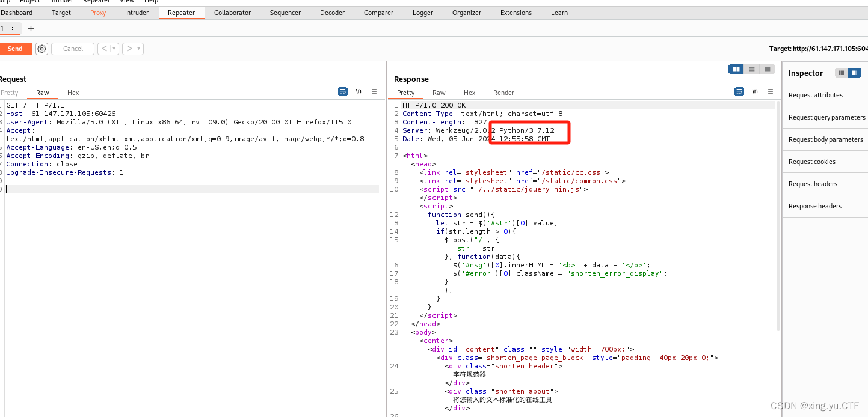The height and width of the screenshot is (417, 868).
Task: Switch Response view to Raw
Action: pos(439,93)
